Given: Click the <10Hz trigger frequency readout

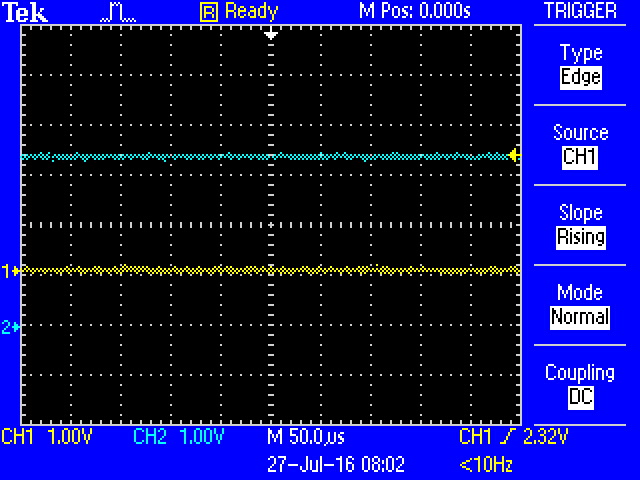Looking at the screenshot, I should pos(486,464).
